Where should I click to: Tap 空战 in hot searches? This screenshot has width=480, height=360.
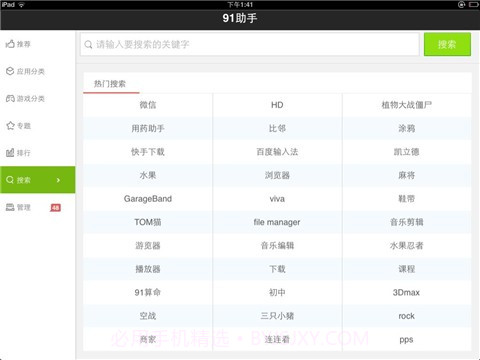pyautogui.click(x=148, y=316)
